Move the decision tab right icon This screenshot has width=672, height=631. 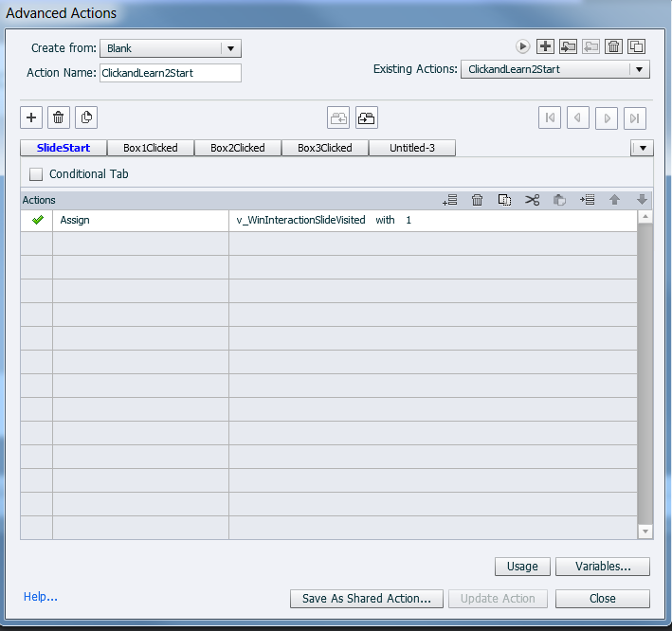click(367, 117)
